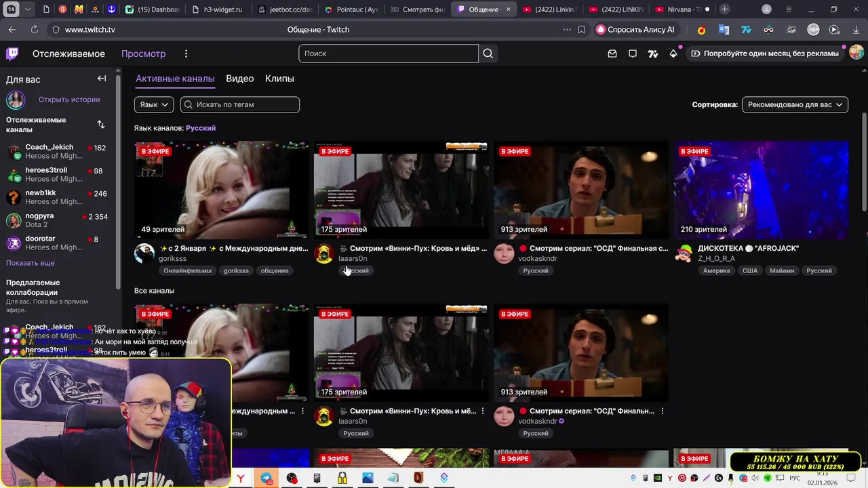Viewport: 868px width, 488px height.
Task: Click the Майами tag under Z_H_O_R_A
Action: [782, 270]
